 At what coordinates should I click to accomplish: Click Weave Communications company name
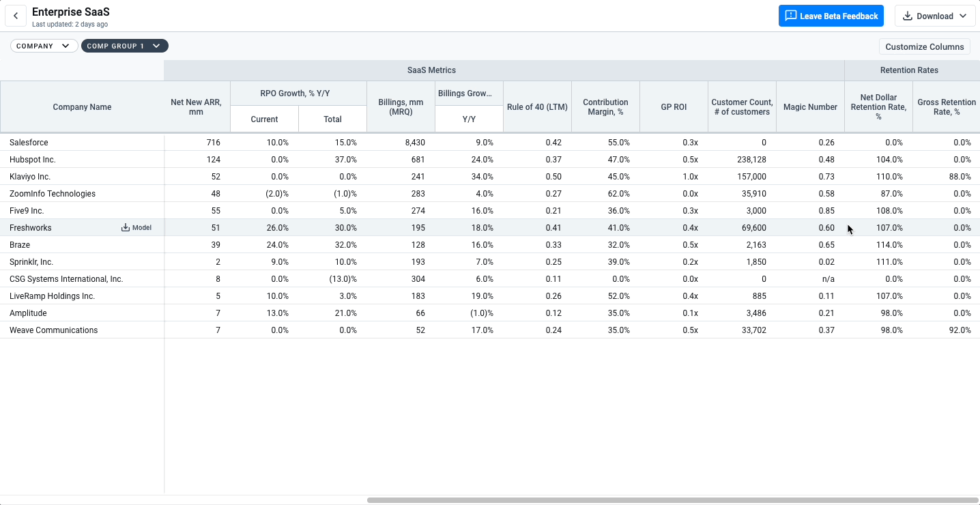[x=54, y=330]
